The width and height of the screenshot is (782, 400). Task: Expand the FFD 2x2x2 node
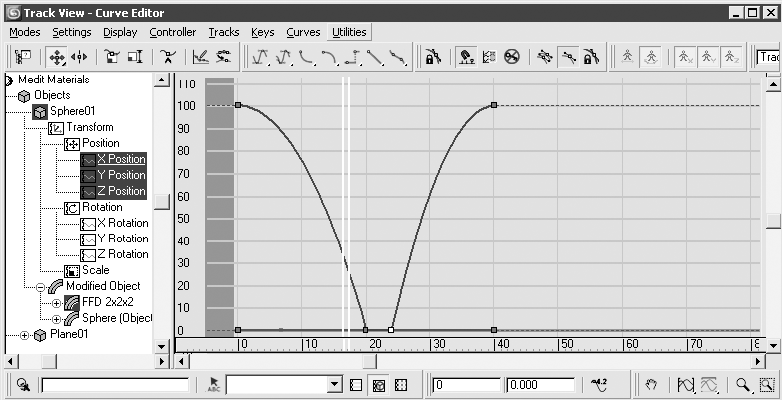tap(56, 302)
